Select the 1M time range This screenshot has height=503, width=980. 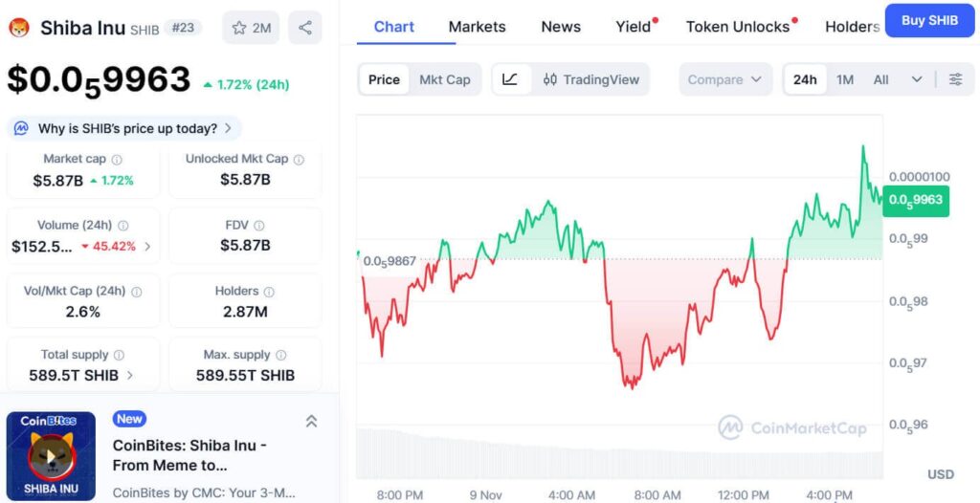click(x=845, y=79)
